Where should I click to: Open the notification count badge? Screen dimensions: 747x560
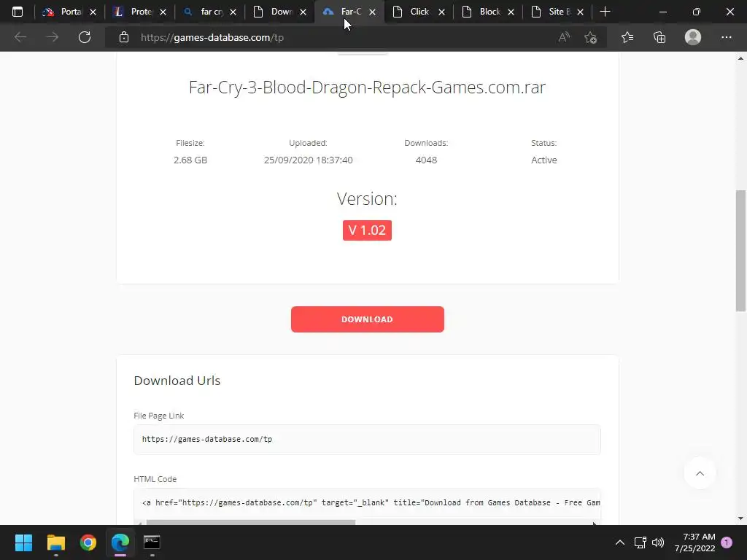727,542
